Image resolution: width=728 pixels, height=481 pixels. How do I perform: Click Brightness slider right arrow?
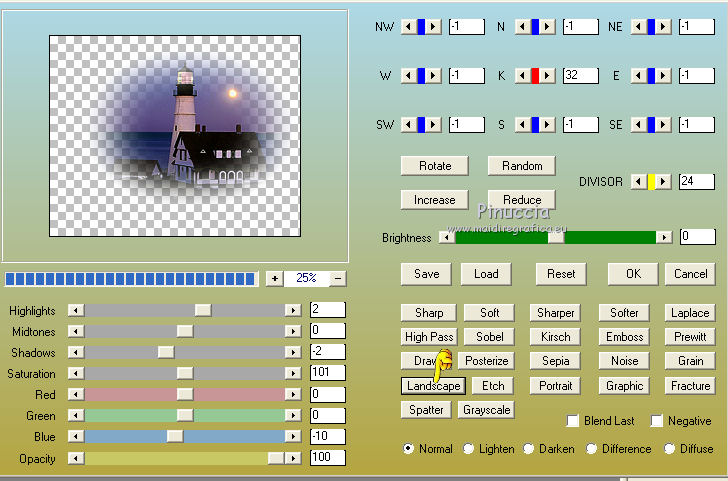tap(664, 237)
